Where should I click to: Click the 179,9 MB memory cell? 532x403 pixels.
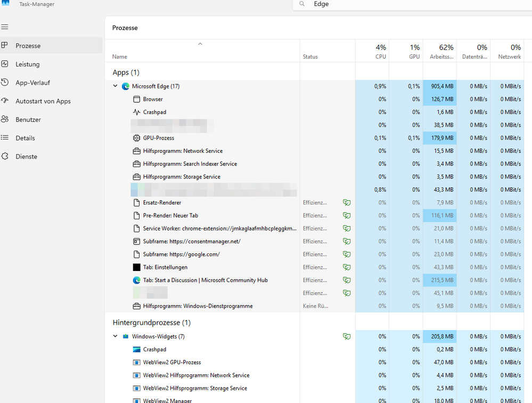tap(440, 138)
